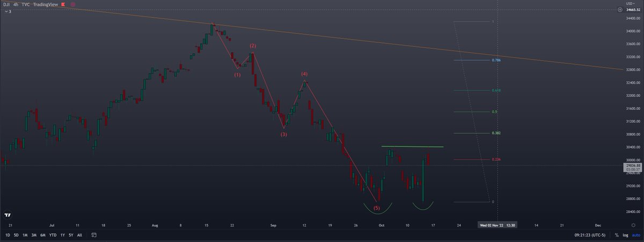Click the Elliott wave (5) label
Image resolution: width=644 pixels, height=242 pixels.
(376, 208)
